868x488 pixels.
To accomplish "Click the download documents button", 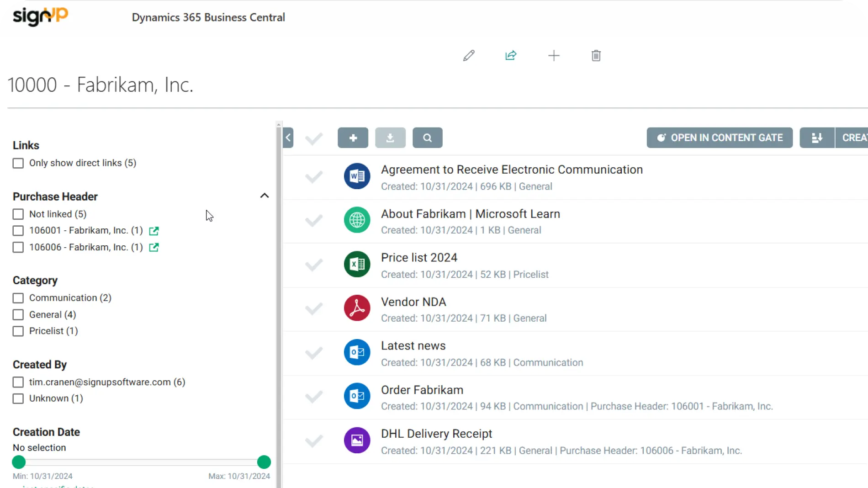I will pos(390,138).
